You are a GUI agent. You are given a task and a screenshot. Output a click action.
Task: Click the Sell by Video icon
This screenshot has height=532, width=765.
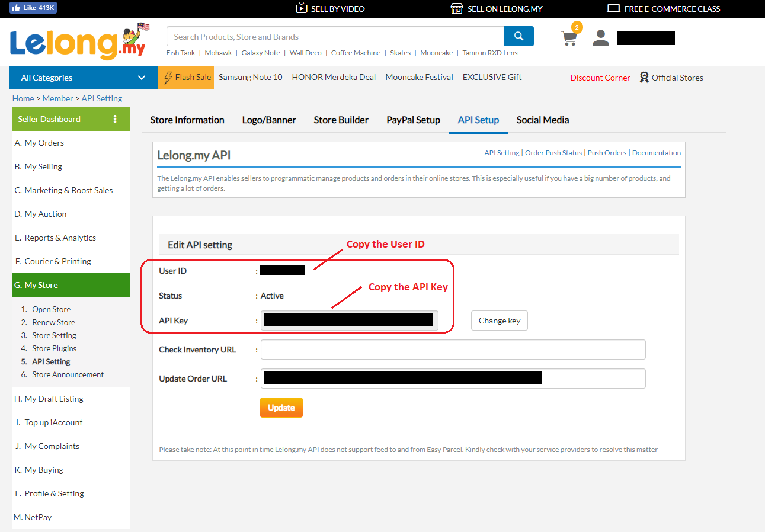[x=302, y=8]
